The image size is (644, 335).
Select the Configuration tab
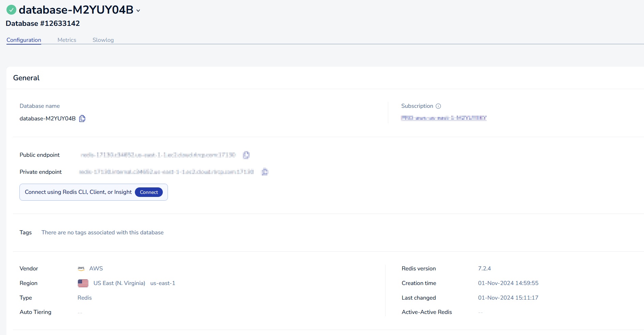(x=23, y=40)
